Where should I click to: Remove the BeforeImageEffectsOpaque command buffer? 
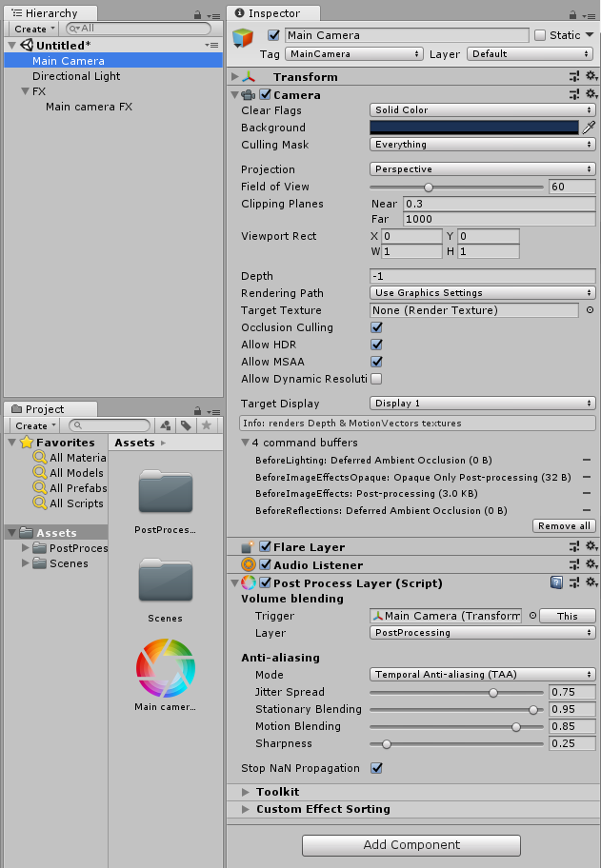coord(587,477)
